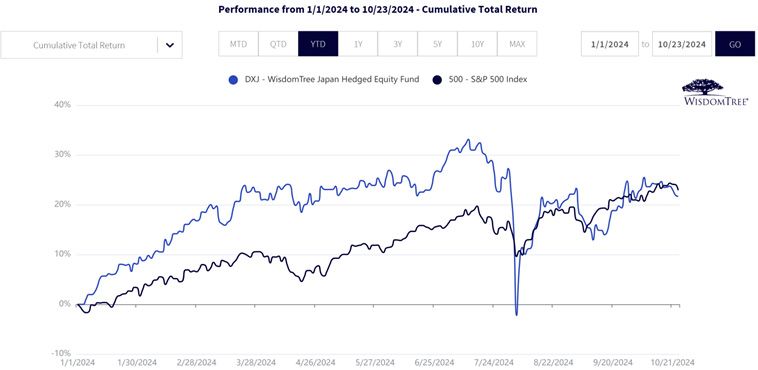The height and width of the screenshot is (370, 758).
Task: Click the DXJ line's August low point
Action: 517,315
